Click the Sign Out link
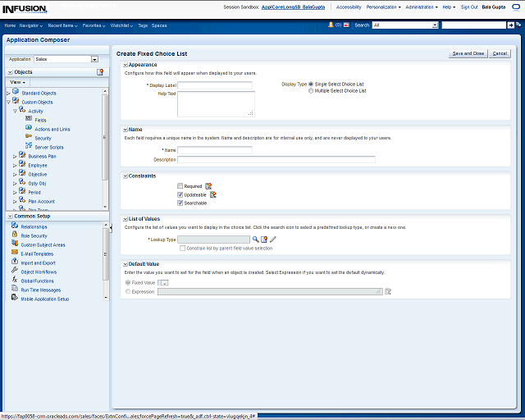This screenshot has width=525, height=420. pos(469,7)
